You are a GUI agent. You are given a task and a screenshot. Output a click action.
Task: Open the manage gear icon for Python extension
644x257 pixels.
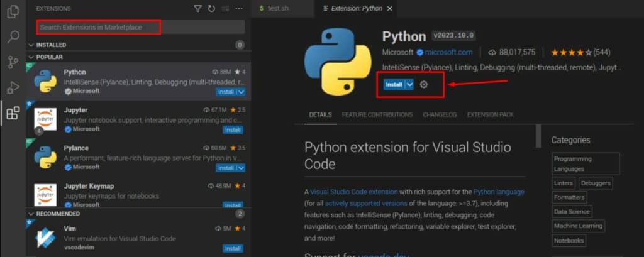coord(424,85)
